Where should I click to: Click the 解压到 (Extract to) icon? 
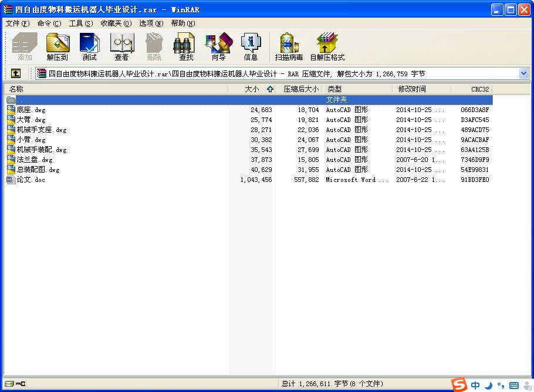coord(56,46)
